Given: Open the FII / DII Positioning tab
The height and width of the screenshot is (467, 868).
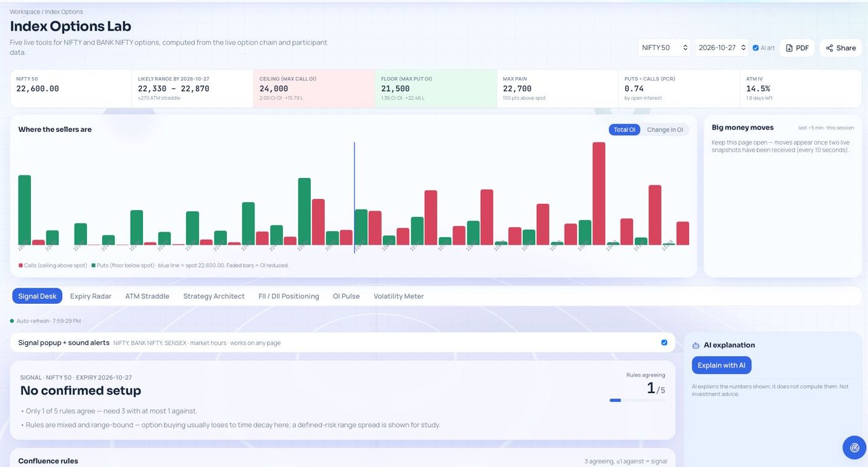Looking at the screenshot, I should tap(289, 296).
